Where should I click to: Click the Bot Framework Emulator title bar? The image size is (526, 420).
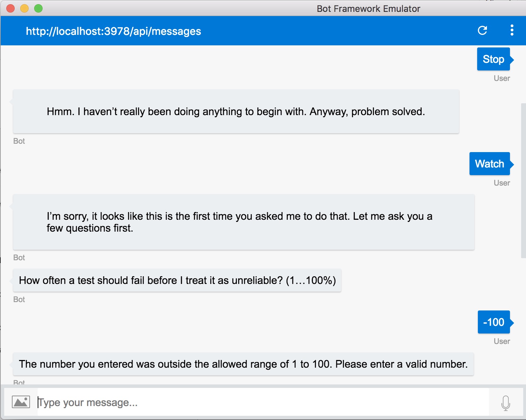click(x=368, y=8)
